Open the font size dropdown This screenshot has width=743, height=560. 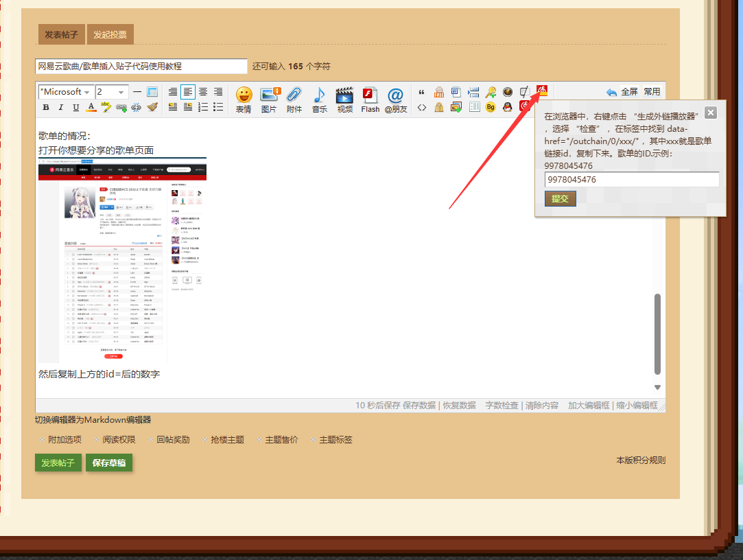112,91
